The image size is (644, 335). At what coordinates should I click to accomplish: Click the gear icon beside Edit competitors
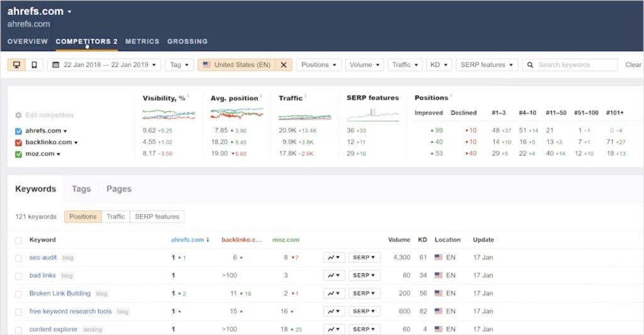(x=18, y=115)
